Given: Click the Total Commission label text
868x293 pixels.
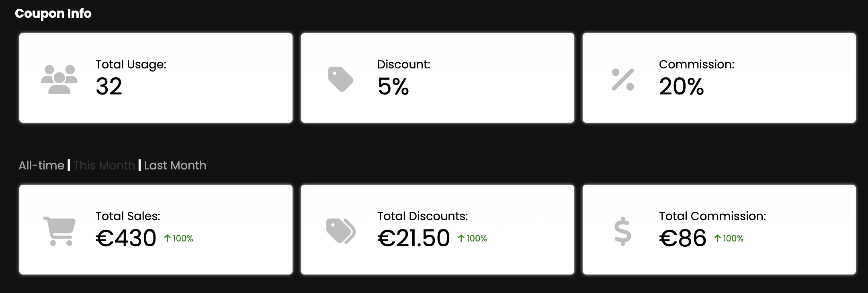Looking at the screenshot, I should pos(712,216).
